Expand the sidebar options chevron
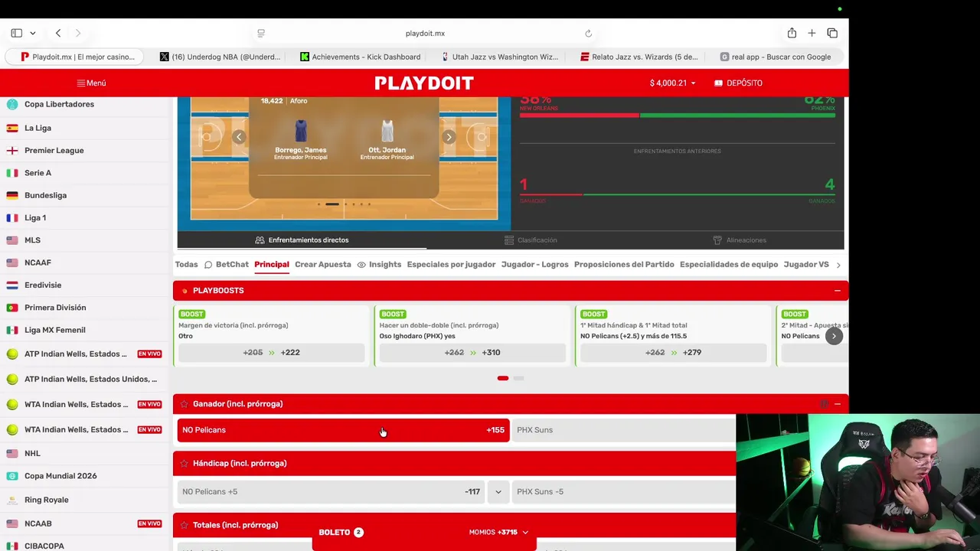Image resolution: width=980 pixels, height=551 pixels. coord(33,33)
